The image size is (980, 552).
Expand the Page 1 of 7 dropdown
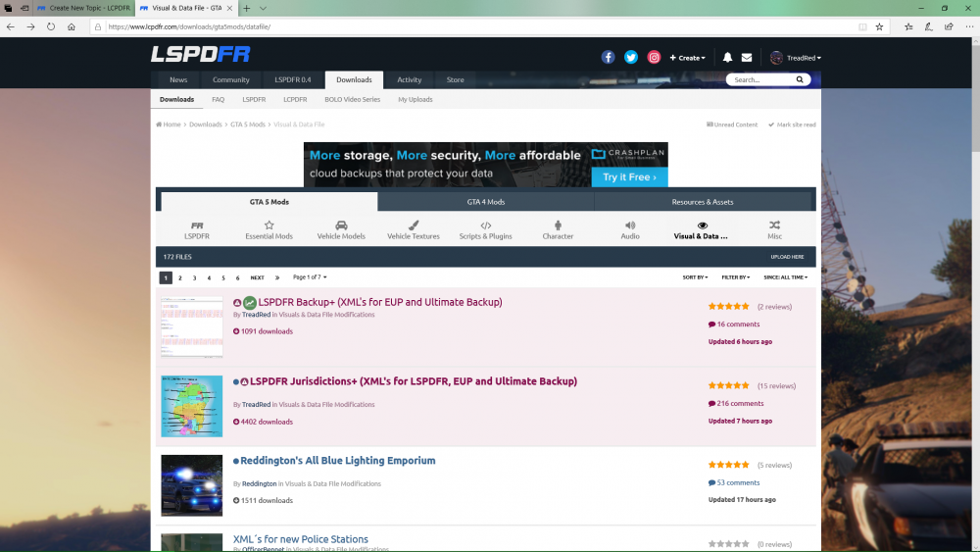310,276
